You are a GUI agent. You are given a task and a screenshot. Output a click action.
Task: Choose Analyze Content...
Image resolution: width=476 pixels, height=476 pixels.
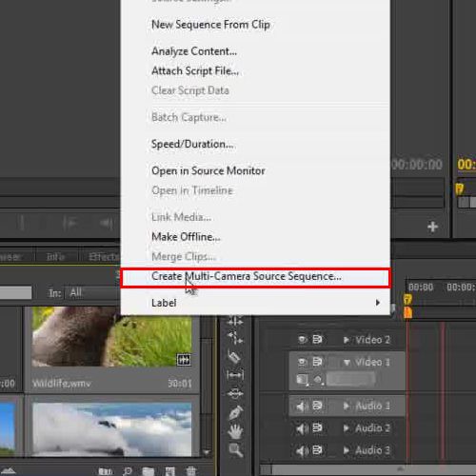[255, 51]
